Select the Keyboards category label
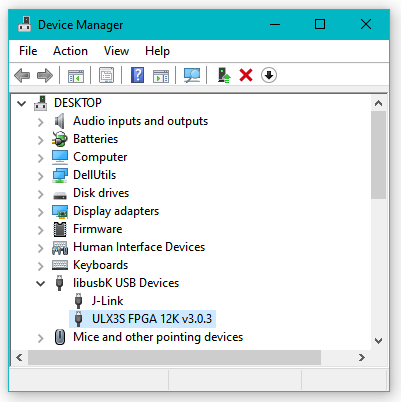The height and width of the screenshot is (402, 401). click(x=100, y=265)
